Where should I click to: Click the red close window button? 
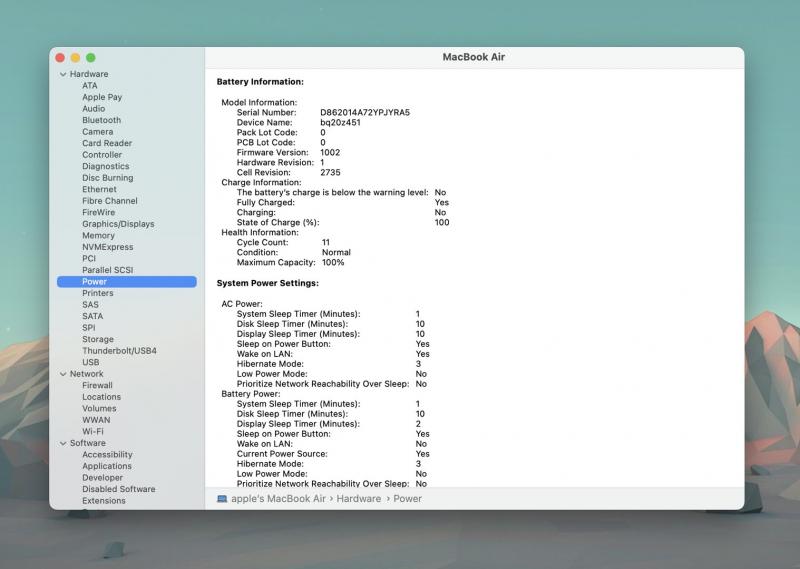[60, 58]
